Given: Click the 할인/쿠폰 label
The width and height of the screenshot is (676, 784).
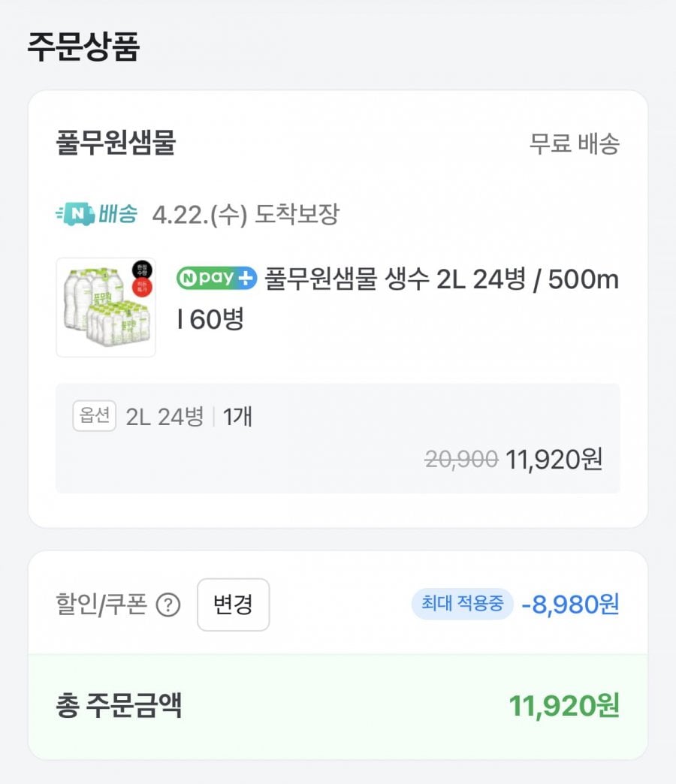Looking at the screenshot, I should point(101,605).
